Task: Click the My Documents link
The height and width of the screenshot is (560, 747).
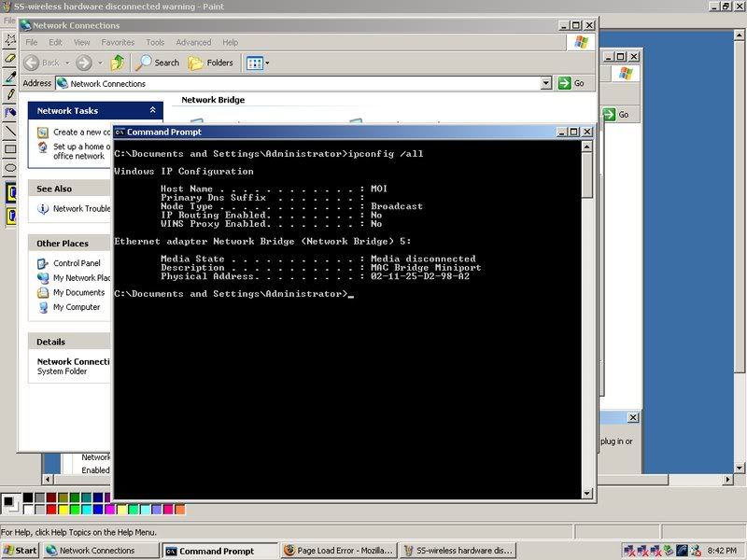Action: 78,292
